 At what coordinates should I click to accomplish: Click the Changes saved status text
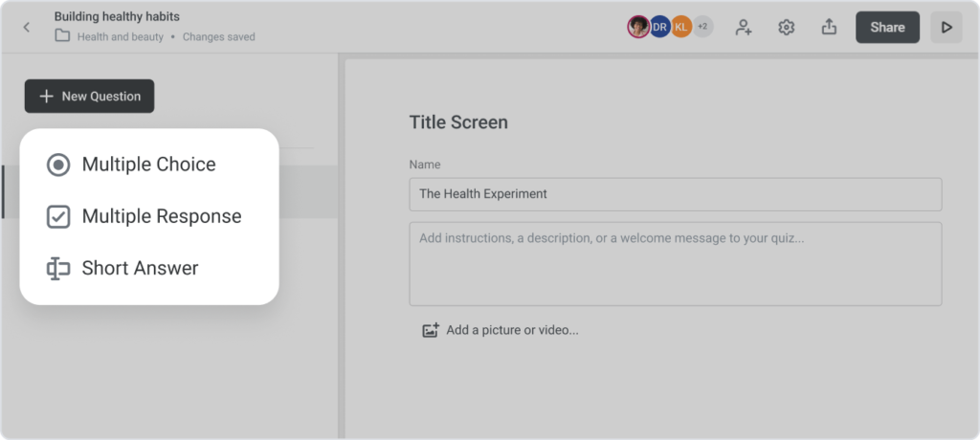coord(219,37)
